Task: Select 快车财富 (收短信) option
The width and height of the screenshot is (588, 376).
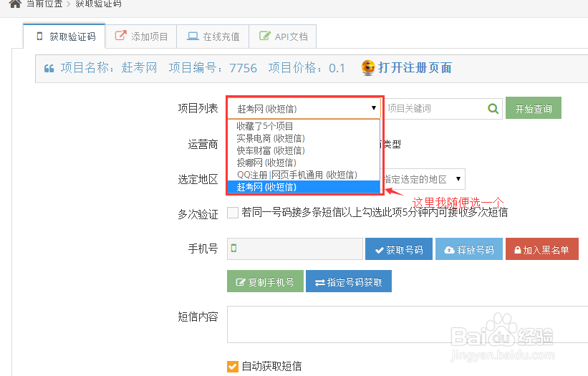Action: (x=304, y=150)
